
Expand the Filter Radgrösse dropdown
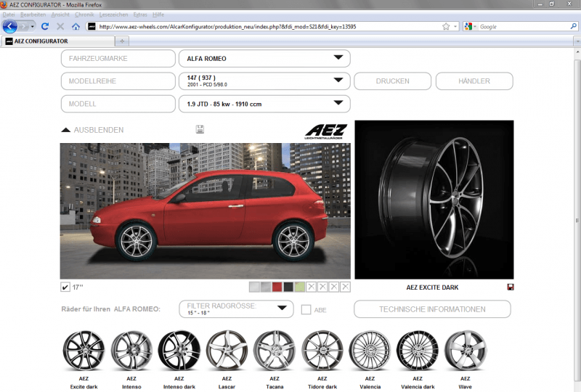point(236,309)
